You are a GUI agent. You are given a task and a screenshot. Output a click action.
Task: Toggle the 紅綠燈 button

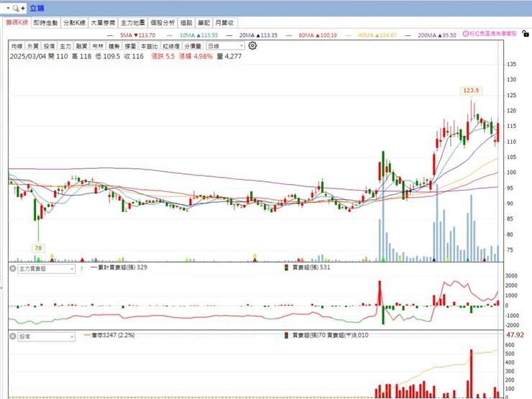pyautogui.click(x=171, y=46)
